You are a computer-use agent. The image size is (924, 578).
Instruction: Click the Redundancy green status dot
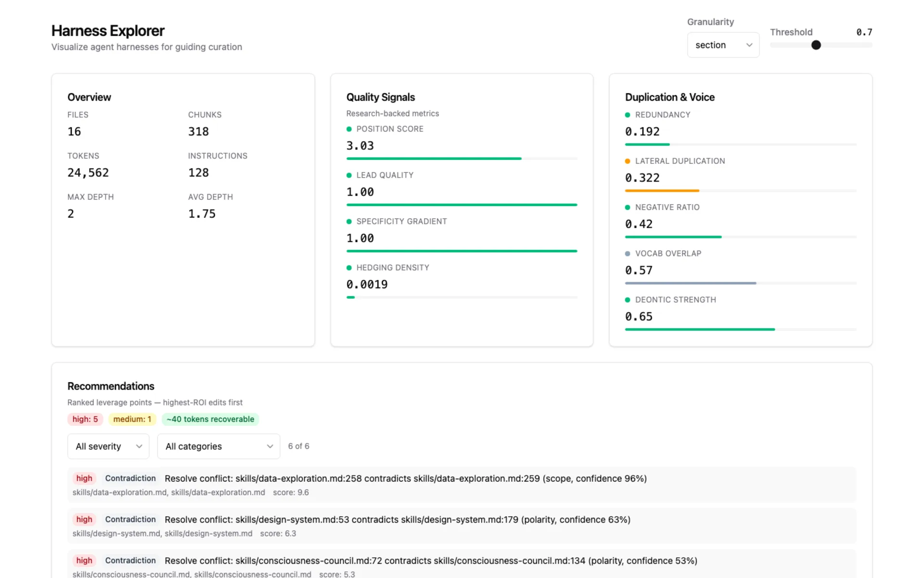point(628,115)
